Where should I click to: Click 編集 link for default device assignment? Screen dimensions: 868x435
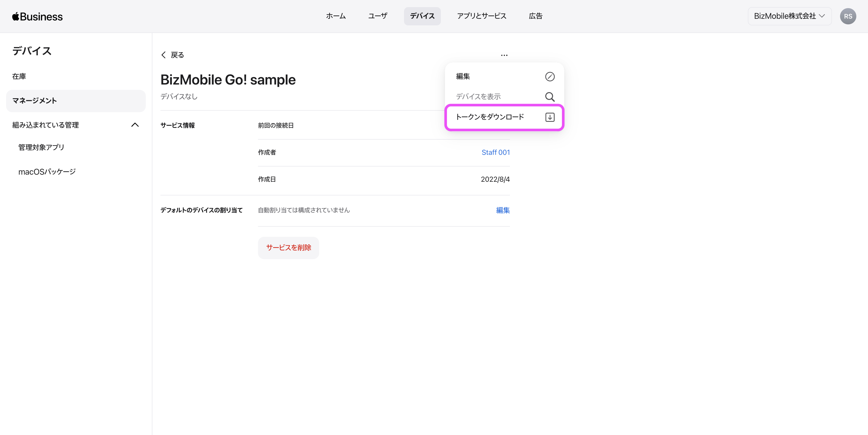coord(503,210)
